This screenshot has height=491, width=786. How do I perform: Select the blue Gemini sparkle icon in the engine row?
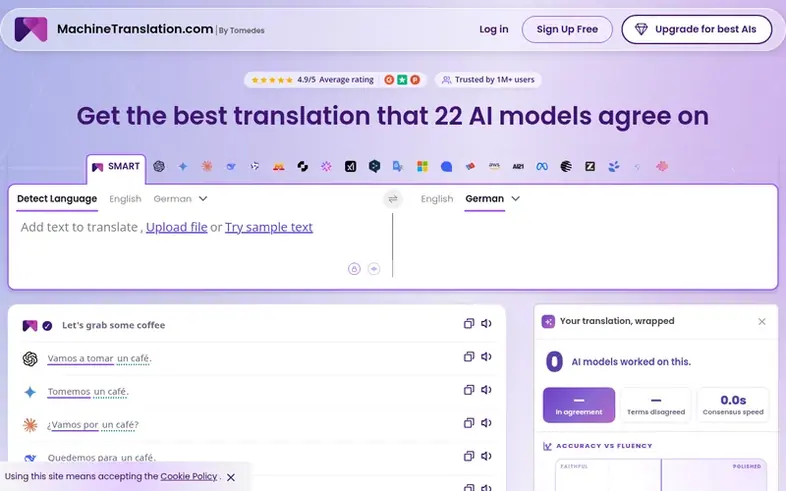[183, 166]
